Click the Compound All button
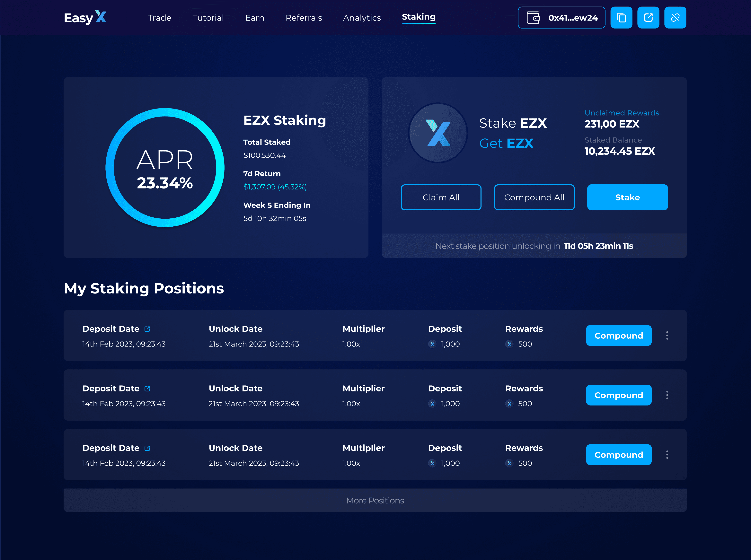This screenshot has height=560, width=751. pyautogui.click(x=534, y=197)
